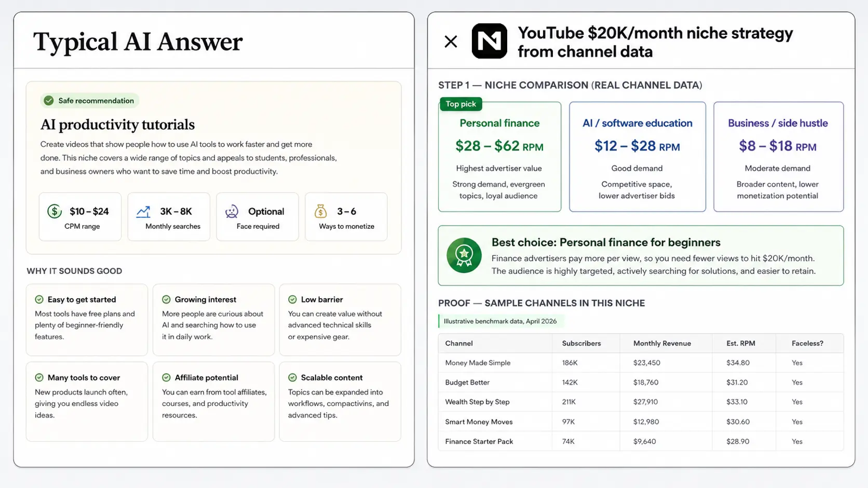The image size is (868, 488).
Task: Click the 74K subscribers cell
Action: [x=568, y=441]
